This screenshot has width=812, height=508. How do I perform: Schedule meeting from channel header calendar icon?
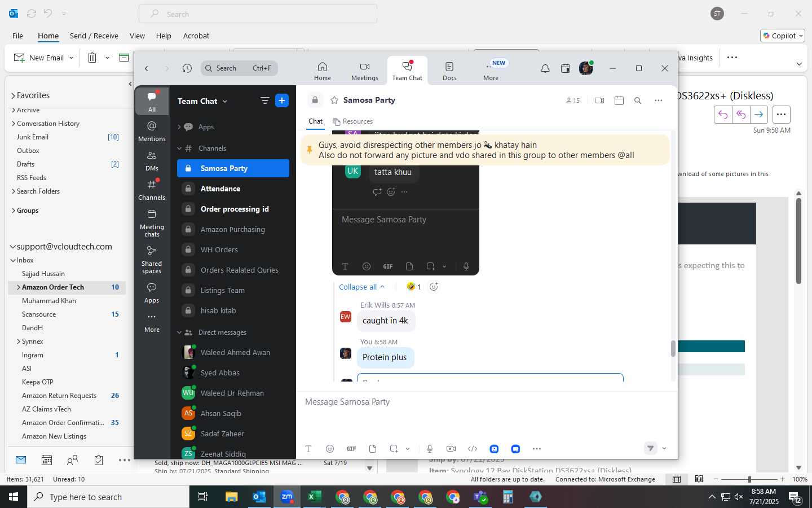[619, 100]
